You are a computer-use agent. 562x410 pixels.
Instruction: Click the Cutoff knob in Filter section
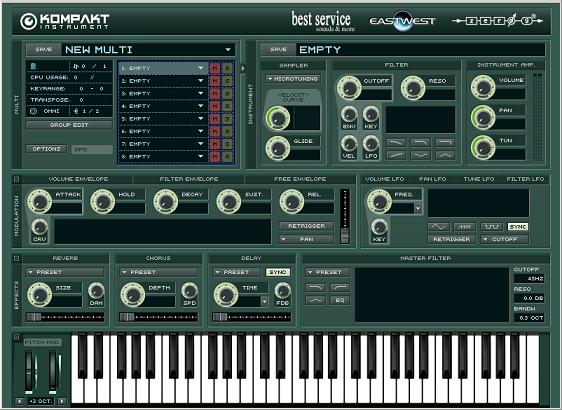pyautogui.click(x=349, y=87)
